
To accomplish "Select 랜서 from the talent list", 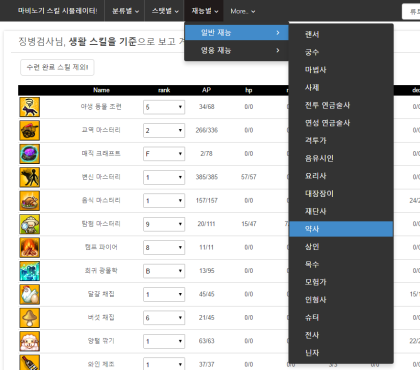I will [341, 34].
